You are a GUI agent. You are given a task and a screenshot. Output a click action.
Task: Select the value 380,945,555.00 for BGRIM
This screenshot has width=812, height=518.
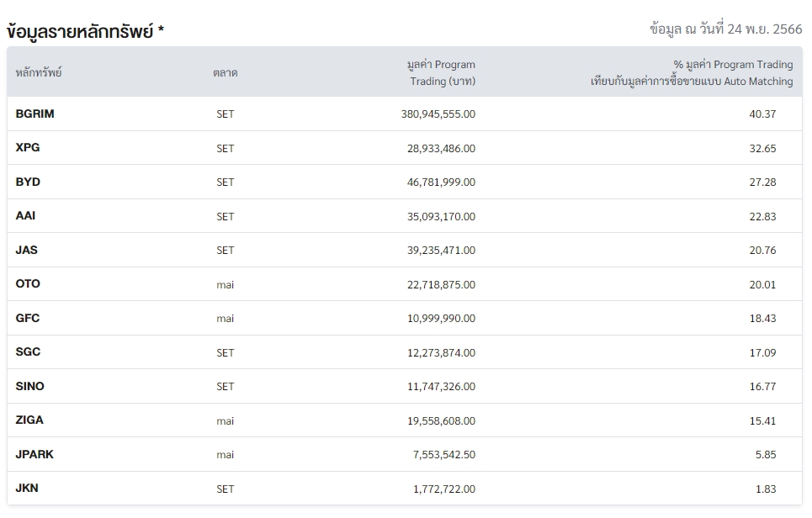pos(438,114)
